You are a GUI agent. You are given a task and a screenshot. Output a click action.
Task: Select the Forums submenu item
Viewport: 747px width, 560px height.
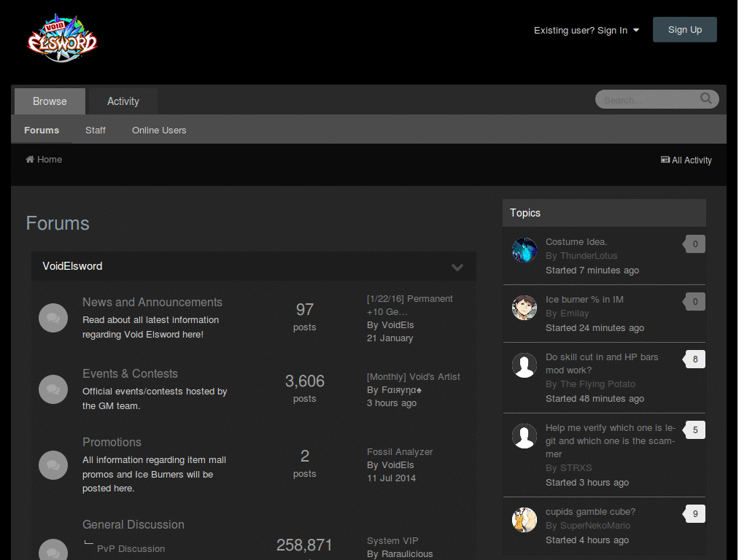[42, 130]
